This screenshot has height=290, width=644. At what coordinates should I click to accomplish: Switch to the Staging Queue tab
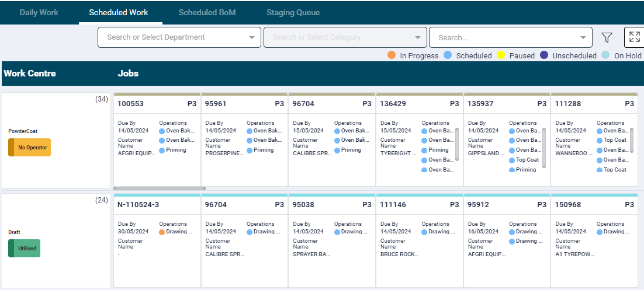pos(293,12)
